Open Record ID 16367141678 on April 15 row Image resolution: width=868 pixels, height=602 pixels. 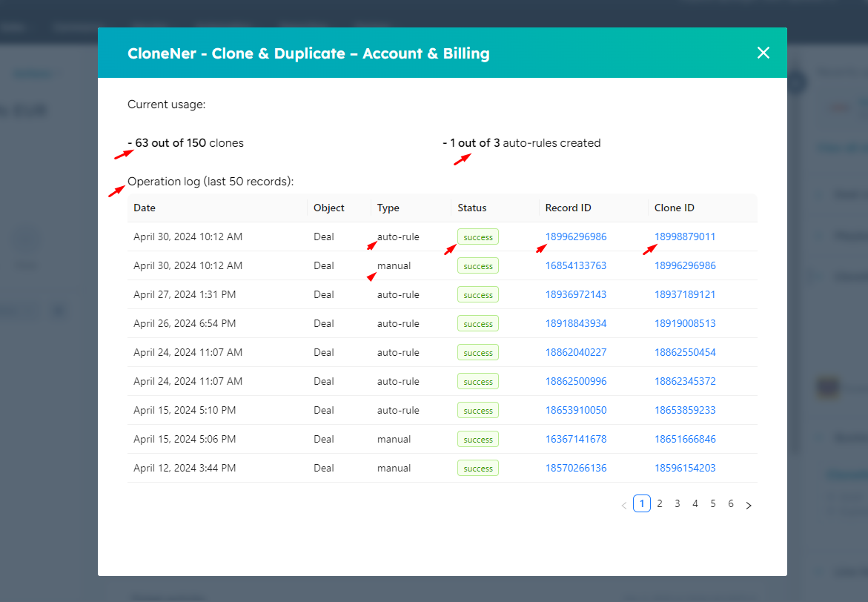point(576,439)
